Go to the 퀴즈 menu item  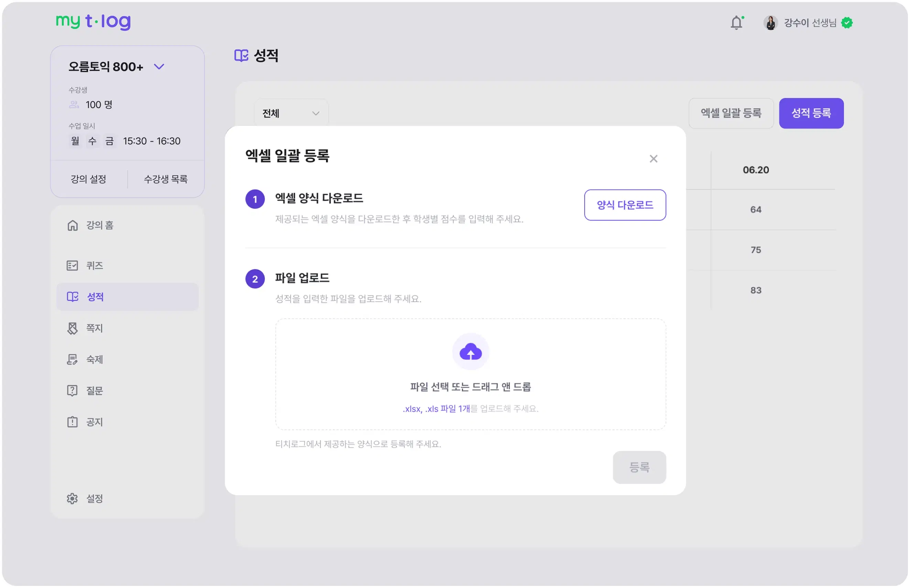click(x=127, y=265)
